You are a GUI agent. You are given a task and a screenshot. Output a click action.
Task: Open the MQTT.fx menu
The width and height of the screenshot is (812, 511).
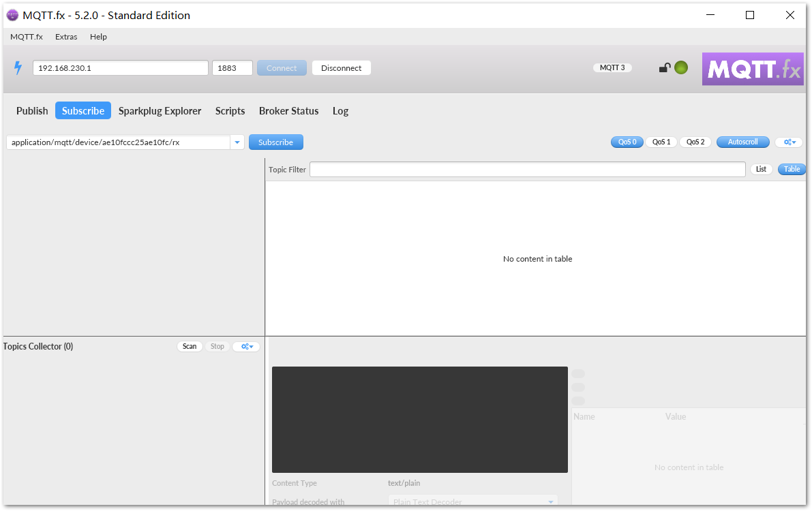pos(27,37)
